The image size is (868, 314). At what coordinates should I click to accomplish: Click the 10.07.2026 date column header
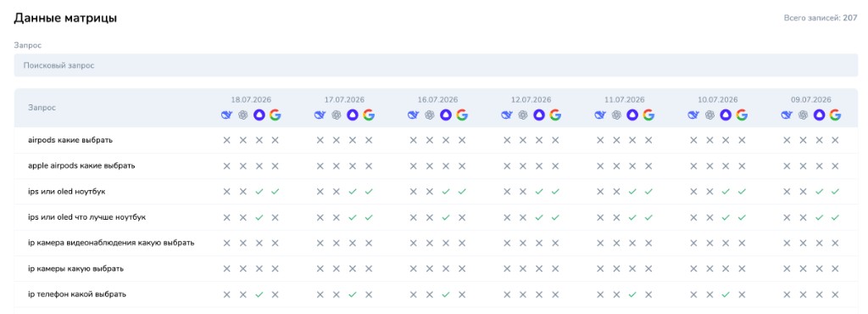pyautogui.click(x=718, y=100)
